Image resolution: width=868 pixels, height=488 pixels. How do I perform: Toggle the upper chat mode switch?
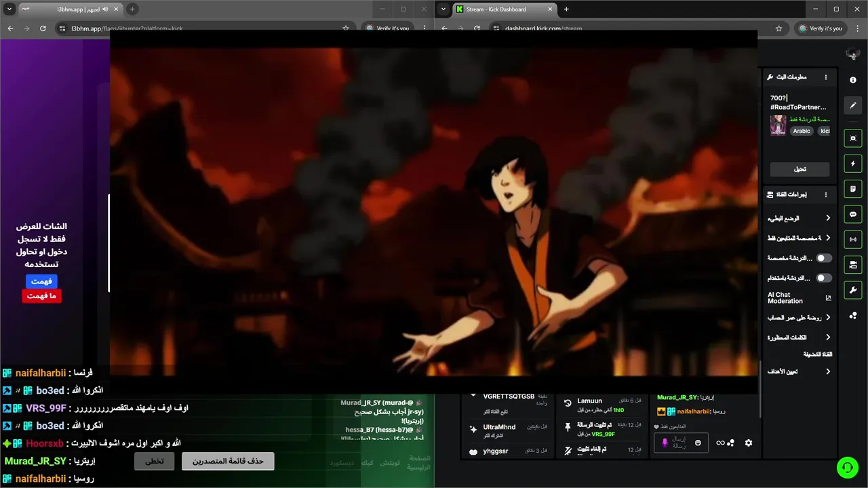tap(824, 258)
